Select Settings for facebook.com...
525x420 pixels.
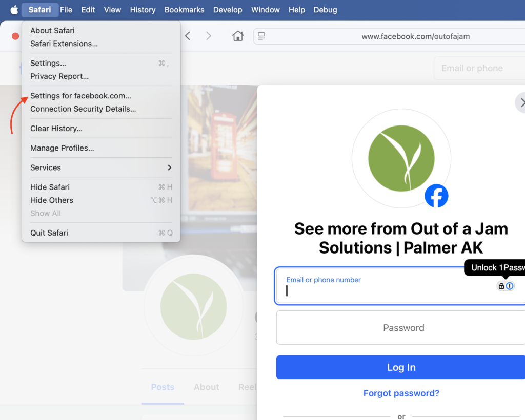pyautogui.click(x=80, y=96)
